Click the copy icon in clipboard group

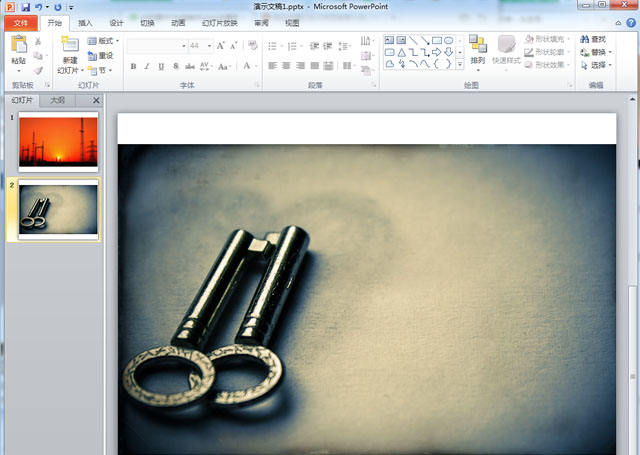(x=38, y=55)
